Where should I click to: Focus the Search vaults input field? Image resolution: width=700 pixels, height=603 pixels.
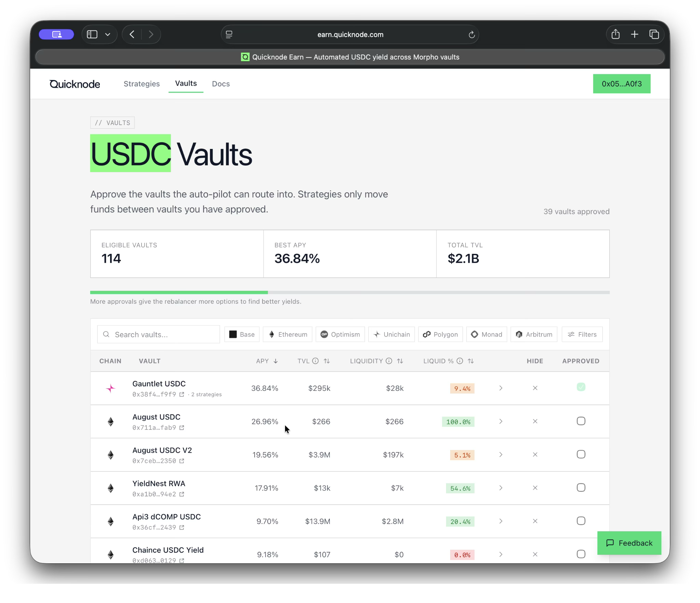point(159,334)
